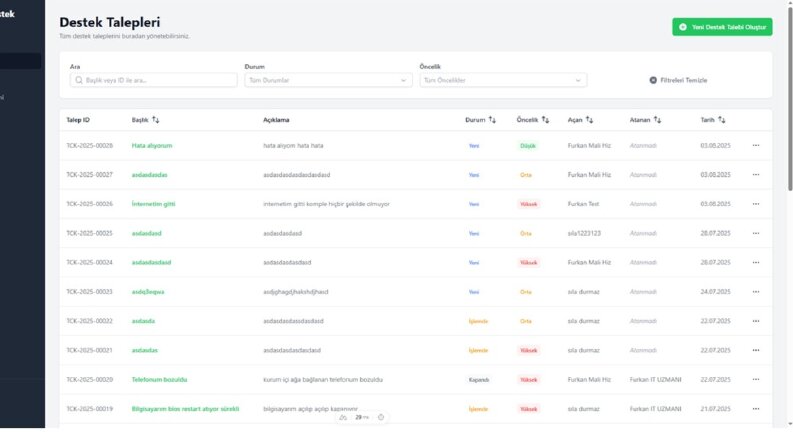Viewport: 793px width, 446px height.
Task: Sort by Açan column sort icon
Action: click(x=589, y=120)
